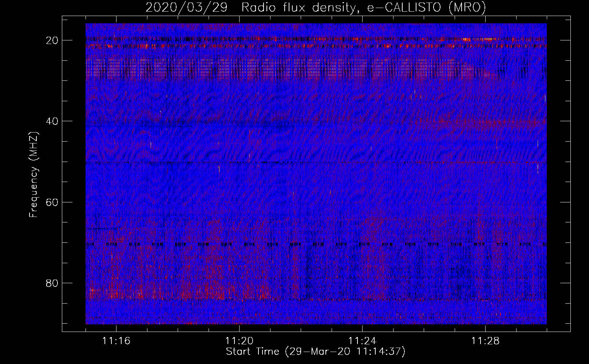
Task: Click the 20 MHz frequency tick label
Action: [x=52, y=40]
